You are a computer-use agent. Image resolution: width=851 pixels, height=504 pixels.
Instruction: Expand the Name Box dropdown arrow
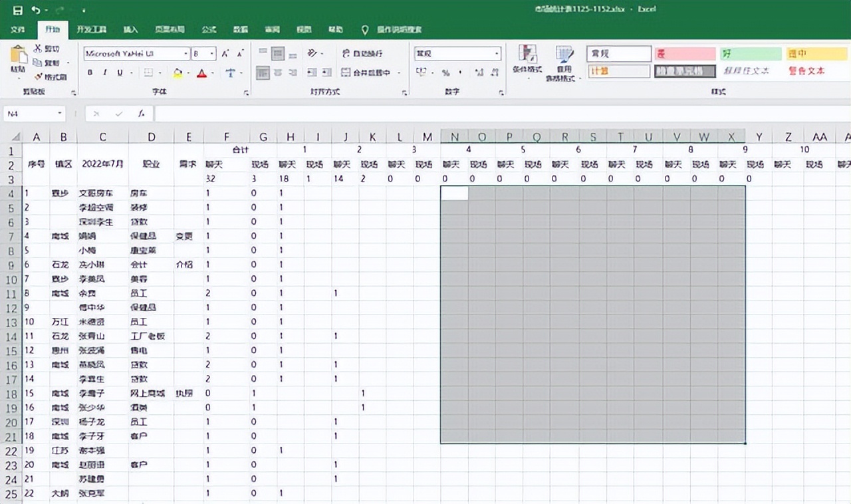click(60, 114)
